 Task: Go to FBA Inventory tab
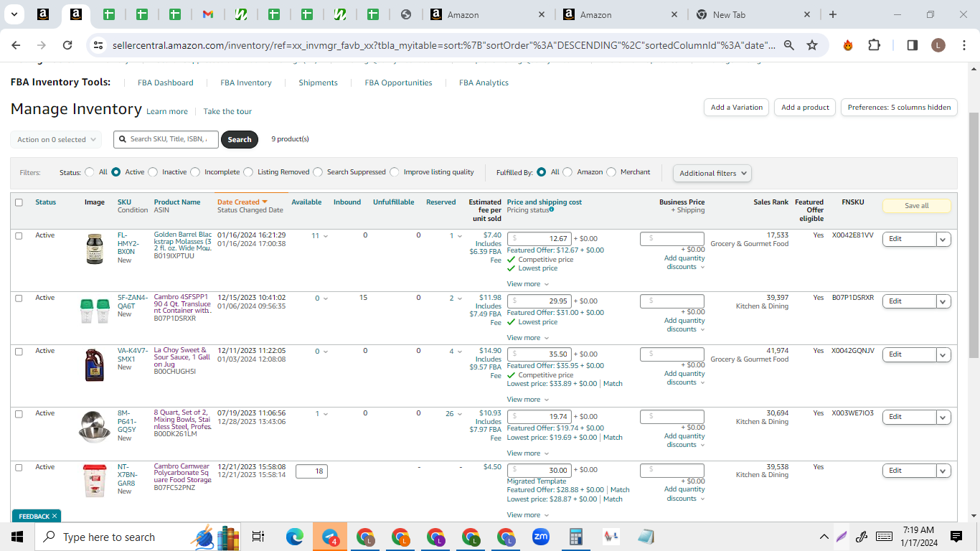coord(246,83)
